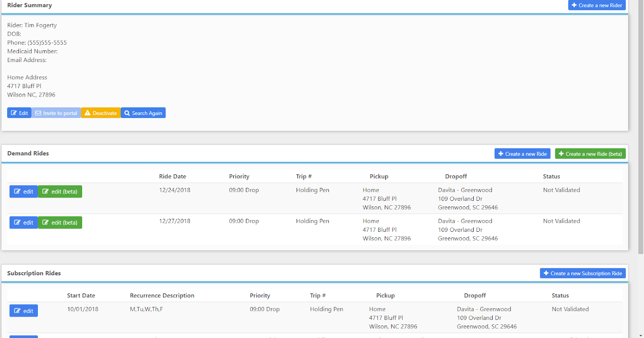This screenshot has height=338, width=644.
Task: Click the scrollbar down arrow
Action: (x=641, y=335)
